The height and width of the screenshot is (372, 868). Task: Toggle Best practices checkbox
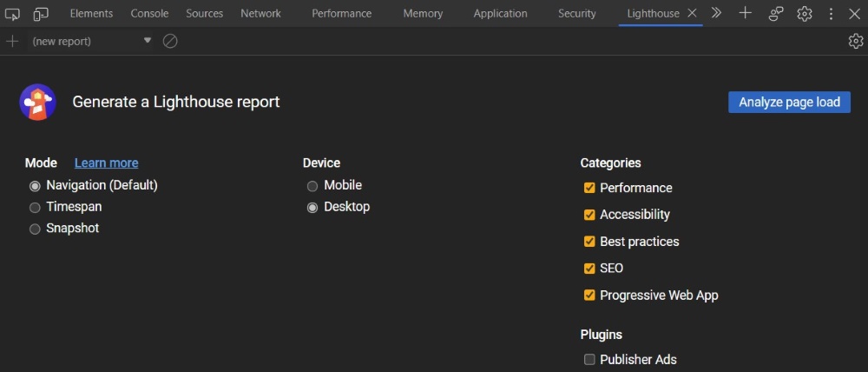click(589, 242)
